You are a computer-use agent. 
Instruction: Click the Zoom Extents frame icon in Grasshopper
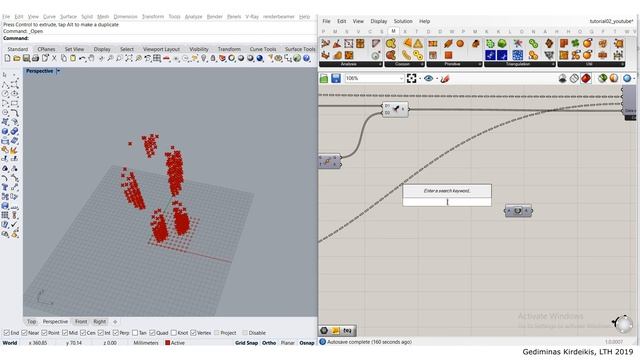(x=411, y=78)
